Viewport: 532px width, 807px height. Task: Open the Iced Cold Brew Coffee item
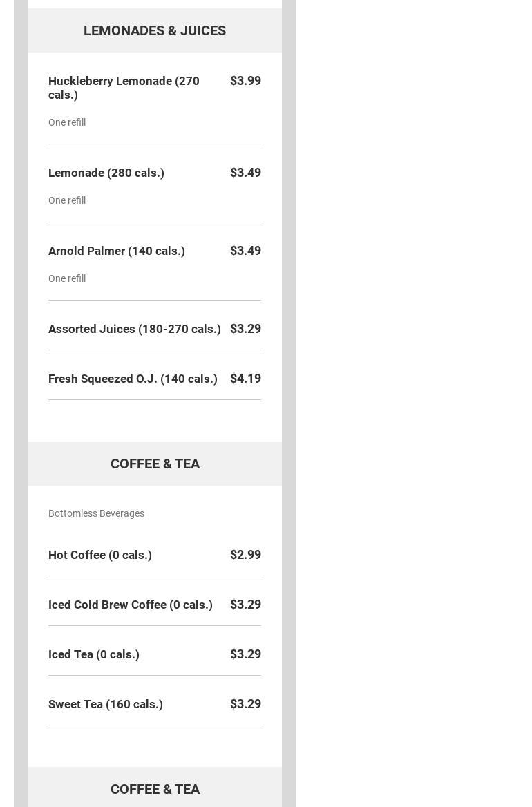pos(131,605)
